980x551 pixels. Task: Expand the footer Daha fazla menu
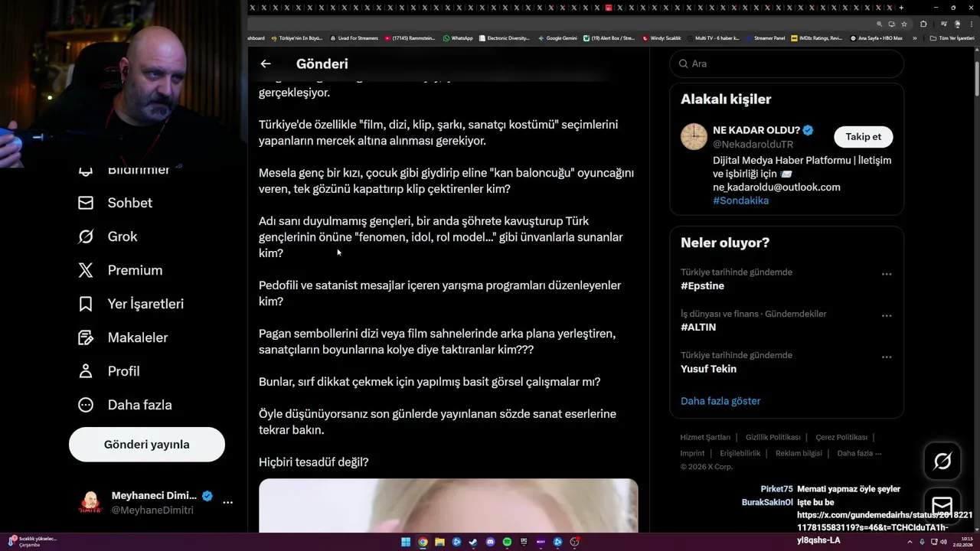[859, 453]
